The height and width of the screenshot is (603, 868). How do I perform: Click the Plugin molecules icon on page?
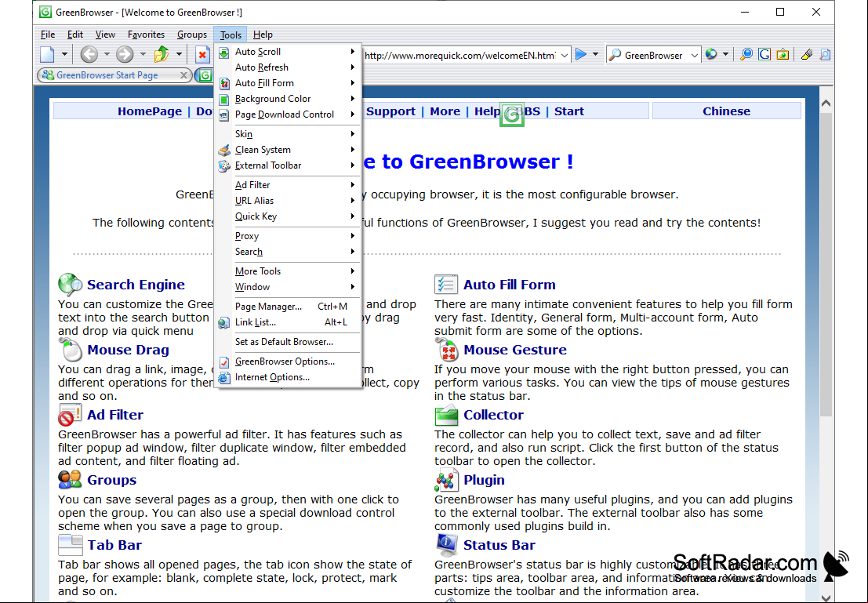click(447, 480)
